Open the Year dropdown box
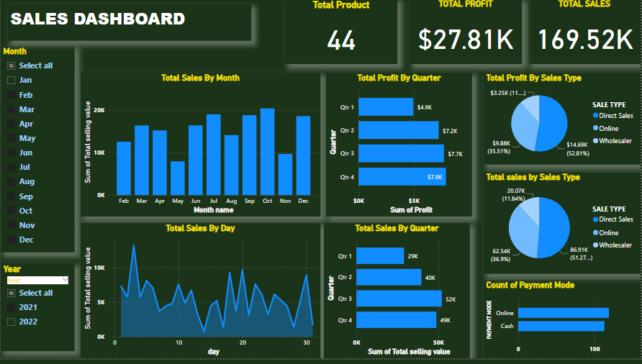 37,280
